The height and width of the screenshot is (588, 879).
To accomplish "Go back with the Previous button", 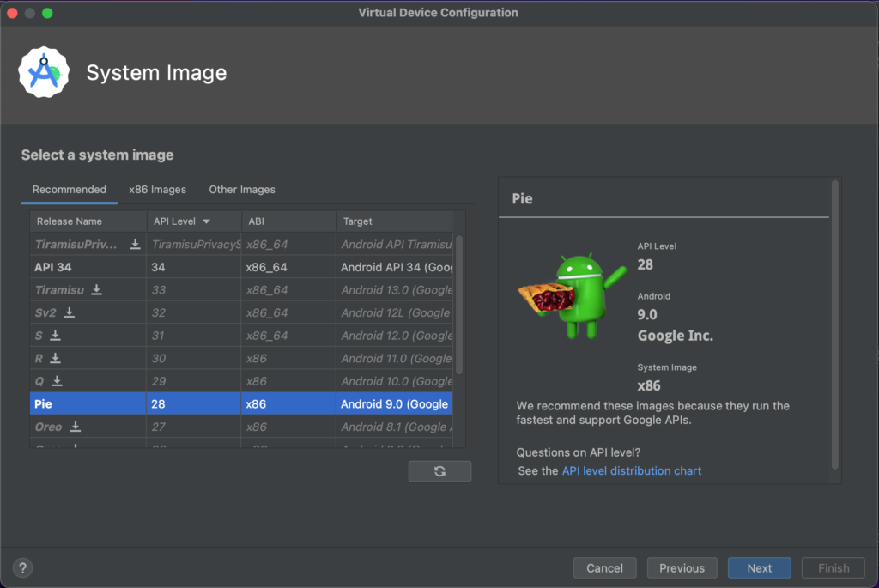I will (x=682, y=567).
